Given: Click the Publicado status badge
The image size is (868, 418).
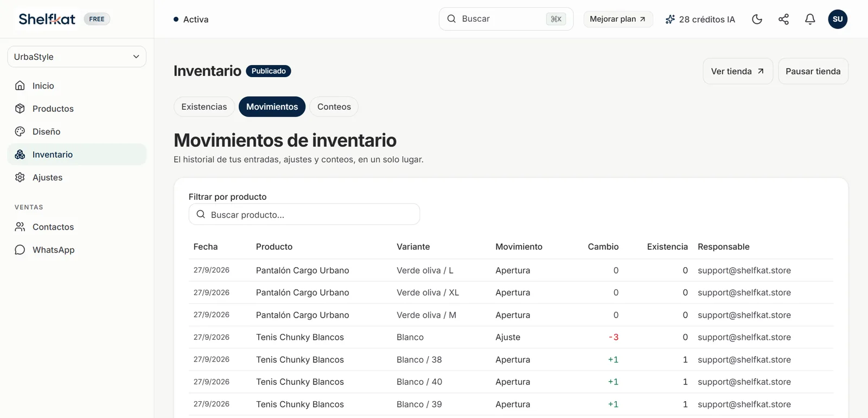Looking at the screenshot, I should (x=269, y=71).
